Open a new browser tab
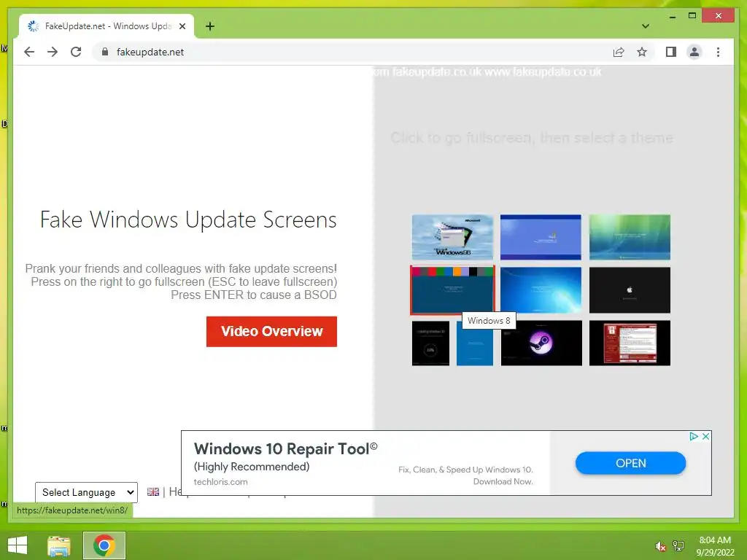Image resolution: width=747 pixels, height=560 pixels. [x=209, y=26]
